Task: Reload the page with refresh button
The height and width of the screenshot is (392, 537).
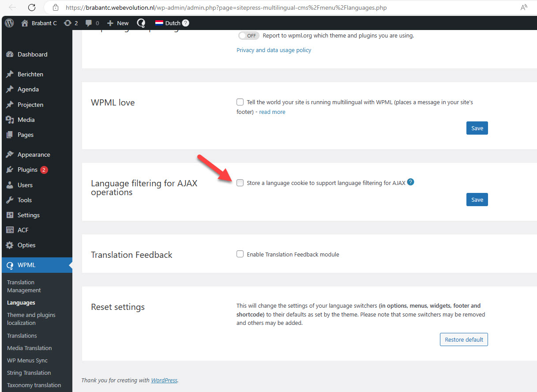Action: 32,8
